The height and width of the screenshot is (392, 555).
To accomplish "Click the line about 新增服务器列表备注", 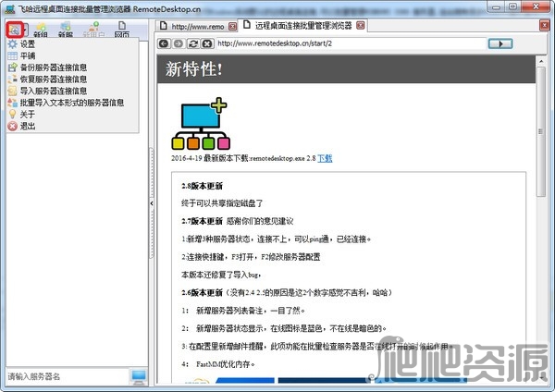I will (243, 311).
